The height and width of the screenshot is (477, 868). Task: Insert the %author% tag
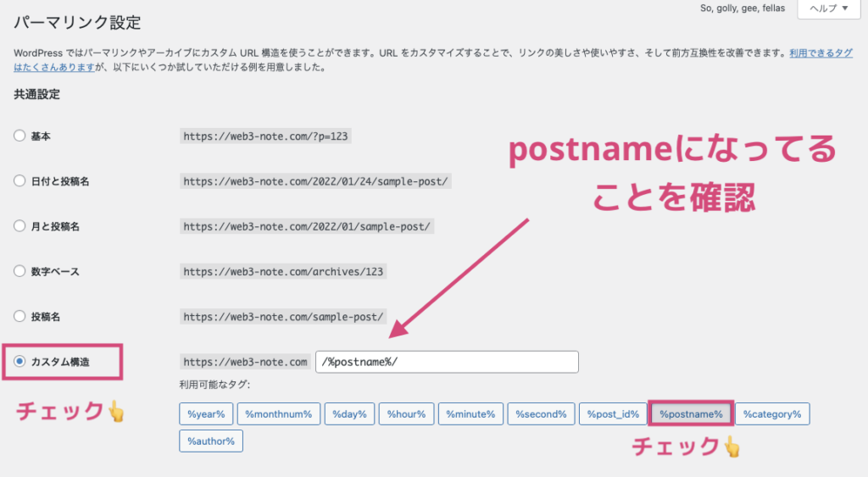tap(211, 441)
